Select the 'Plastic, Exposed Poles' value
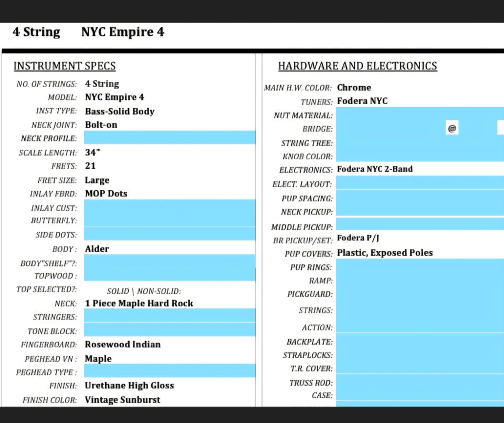Image resolution: width=504 pixels, height=423 pixels. tap(385, 253)
